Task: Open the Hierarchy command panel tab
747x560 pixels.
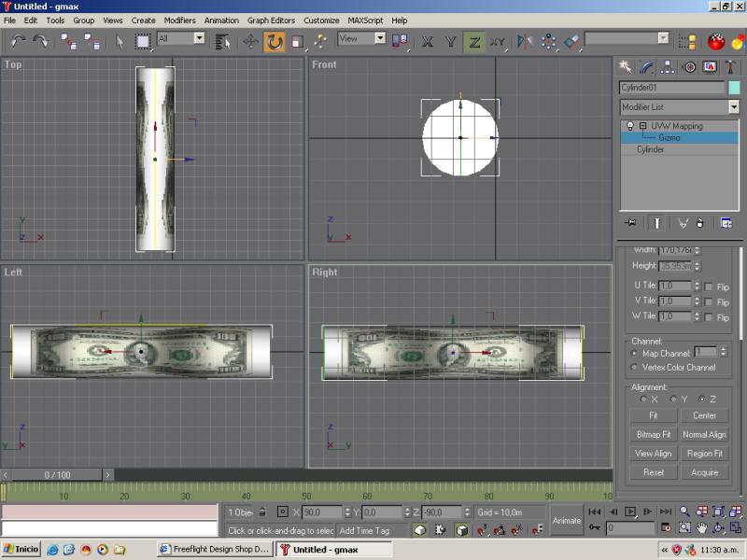Action: tap(669, 66)
